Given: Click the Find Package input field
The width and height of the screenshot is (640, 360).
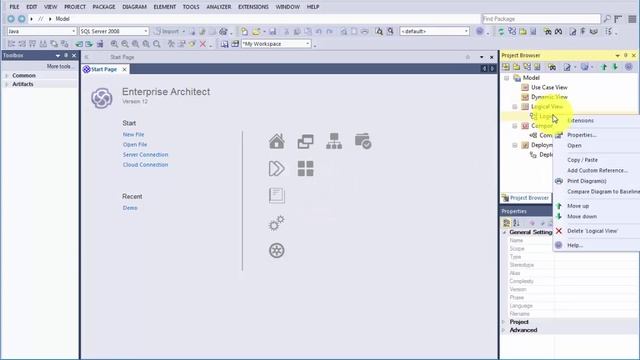Looking at the screenshot, I should click(541, 19).
